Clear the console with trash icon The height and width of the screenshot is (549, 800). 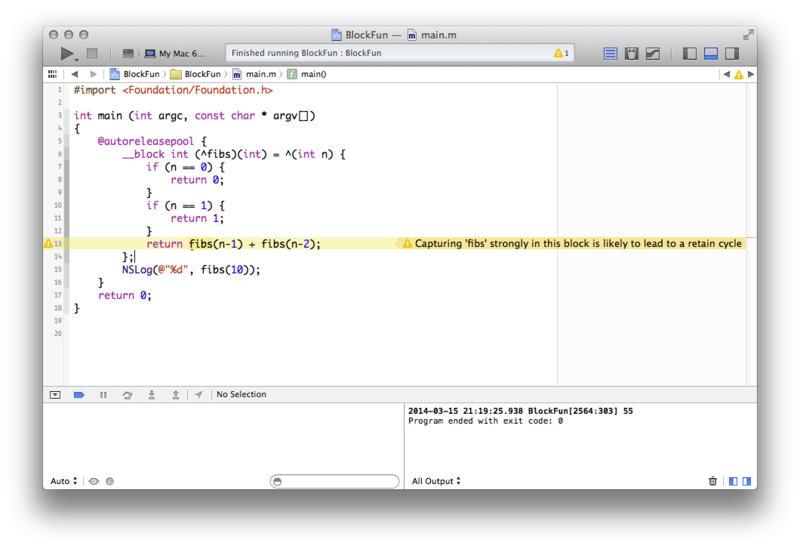pyautogui.click(x=713, y=481)
